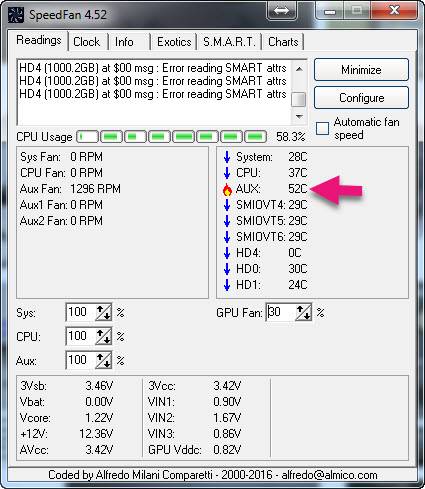Image resolution: width=425 pixels, height=489 pixels.
Task: Click inside the GPU Fan percentage field
Action: click(281, 312)
